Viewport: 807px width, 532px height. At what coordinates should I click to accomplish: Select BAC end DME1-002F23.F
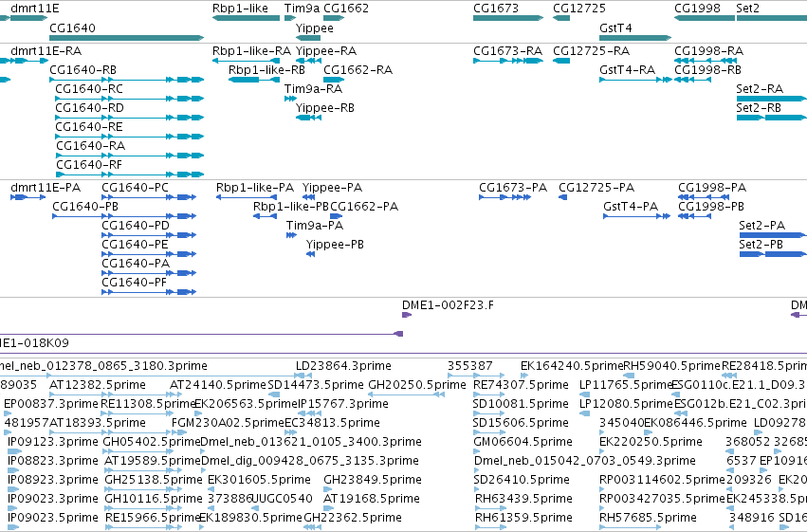(x=448, y=305)
